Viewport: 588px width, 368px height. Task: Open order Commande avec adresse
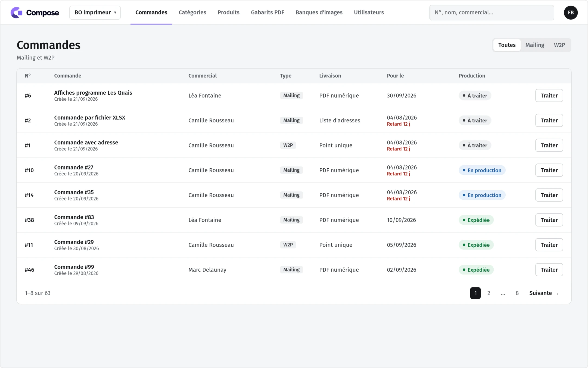click(x=86, y=143)
